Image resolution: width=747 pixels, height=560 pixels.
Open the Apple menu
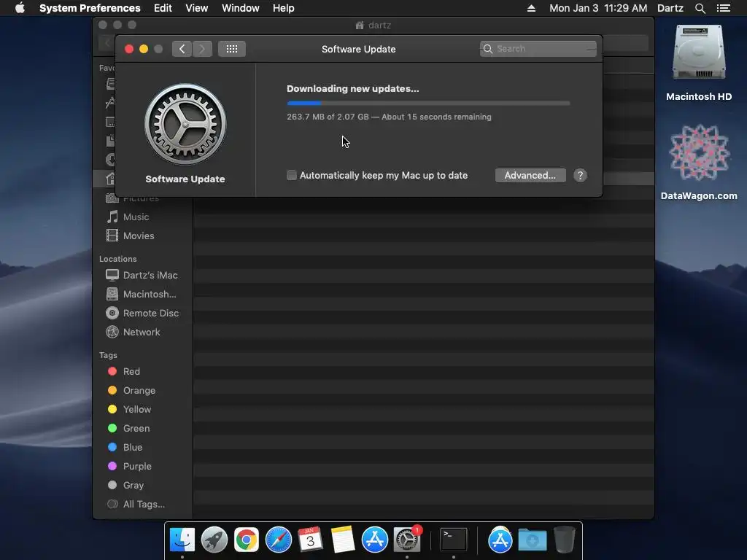click(x=20, y=8)
